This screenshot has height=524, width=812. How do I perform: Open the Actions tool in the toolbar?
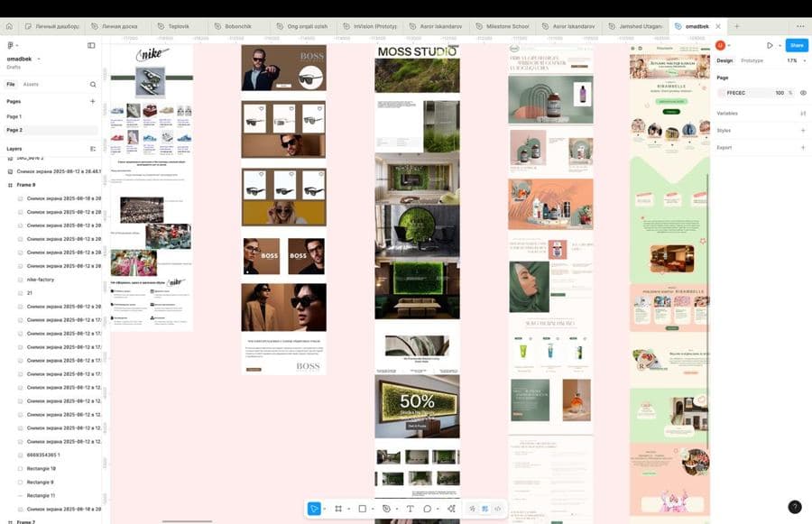pos(451,509)
